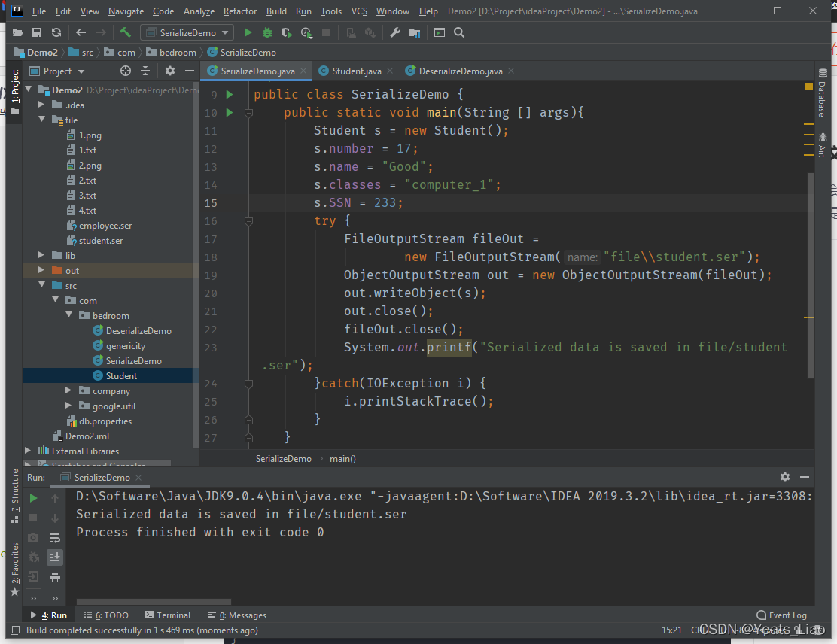Open Search Everywhere magnifier icon
Viewport: 837px width, 644px height.
(x=459, y=32)
